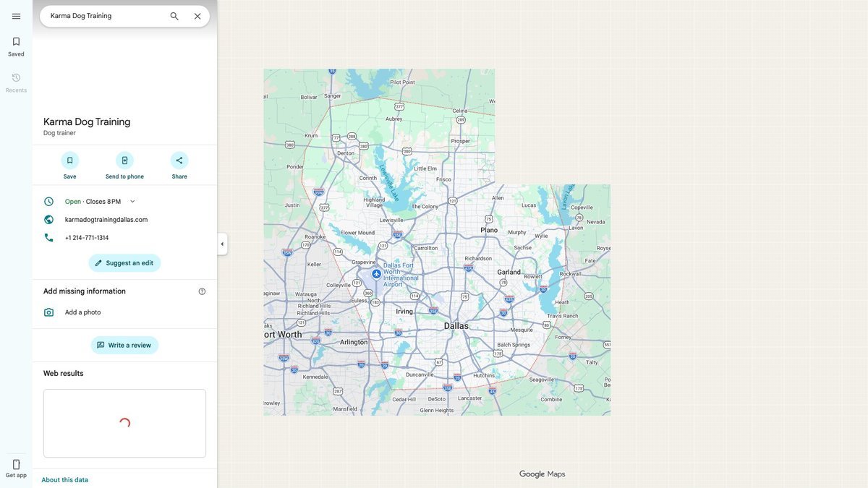
Task: Open help icon beside Add missing information
Action: (202, 291)
